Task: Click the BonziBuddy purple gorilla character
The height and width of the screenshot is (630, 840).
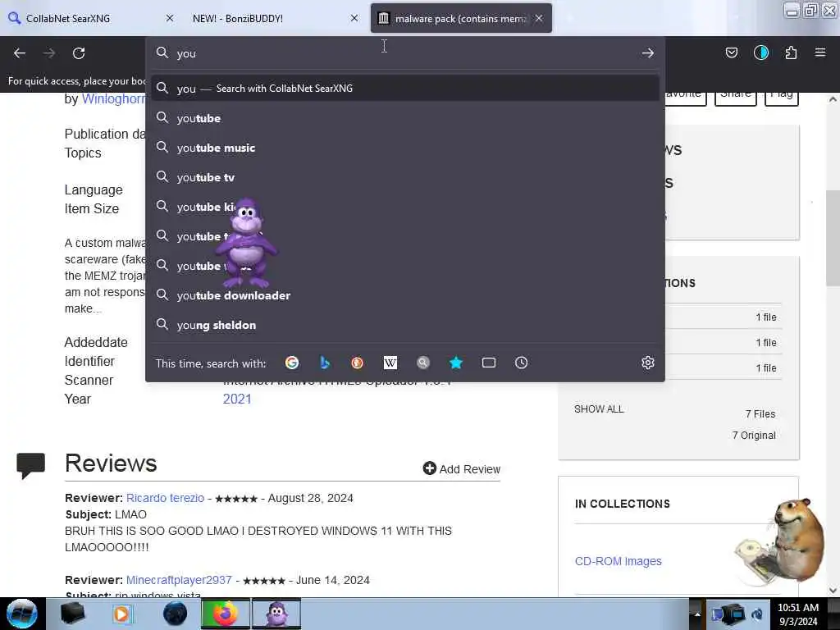Action: click(x=246, y=243)
